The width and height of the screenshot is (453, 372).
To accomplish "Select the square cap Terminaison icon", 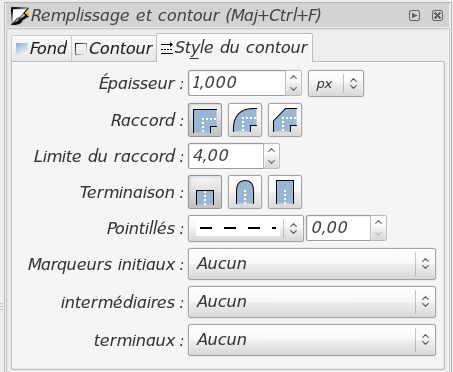I will click(285, 192).
